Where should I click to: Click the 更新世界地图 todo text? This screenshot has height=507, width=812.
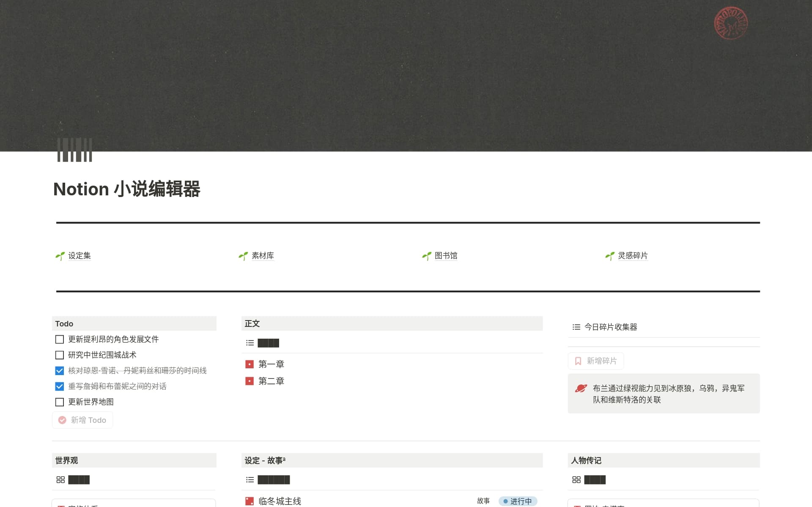pyautogui.click(x=91, y=402)
